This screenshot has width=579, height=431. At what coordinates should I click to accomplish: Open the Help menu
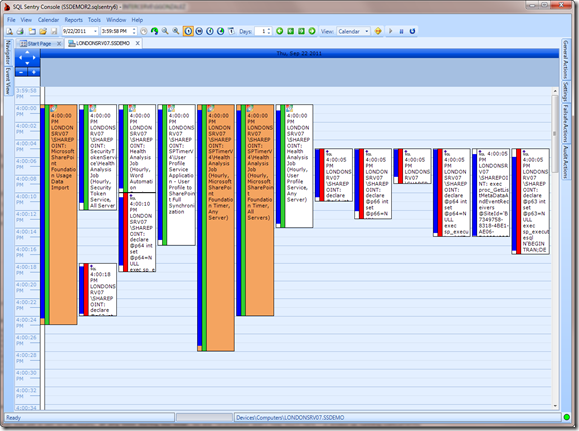[x=137, y=20]
